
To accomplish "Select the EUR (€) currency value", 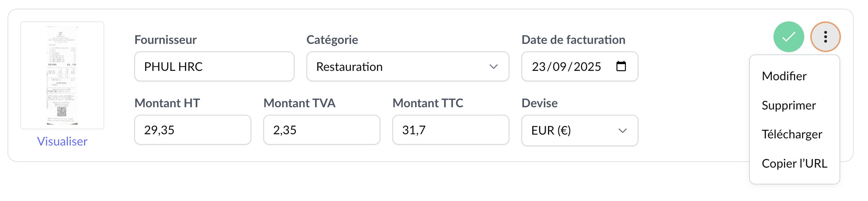I will point(551,130).
